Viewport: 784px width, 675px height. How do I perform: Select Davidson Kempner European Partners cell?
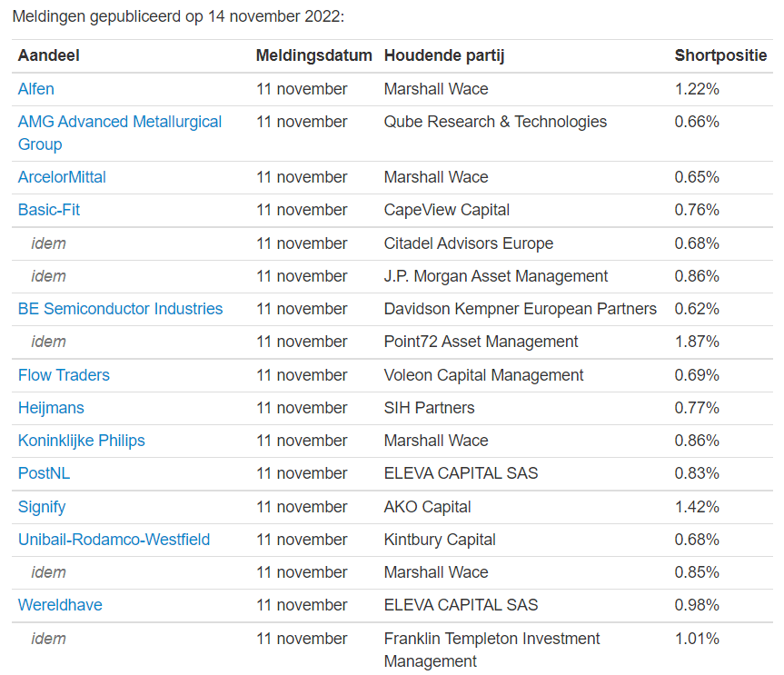(x=520, y=309)
